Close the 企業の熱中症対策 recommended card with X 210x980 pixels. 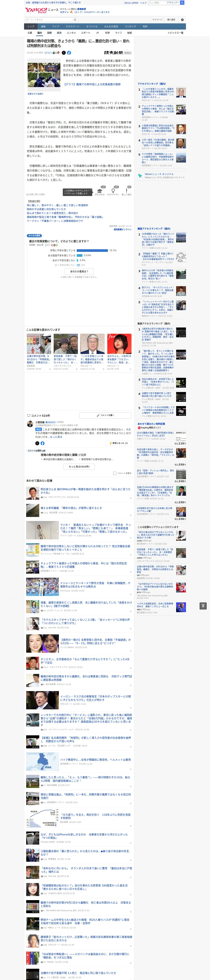point(50,369)
